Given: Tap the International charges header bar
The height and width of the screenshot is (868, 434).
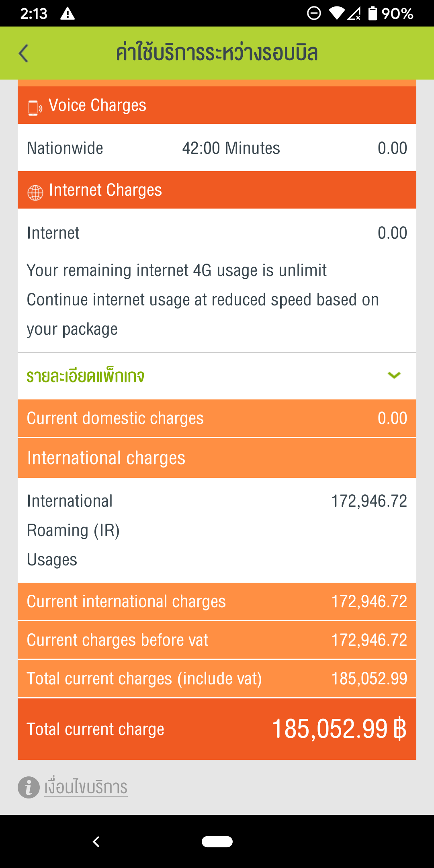Looking at the screenshot, I should pos(217,458).
